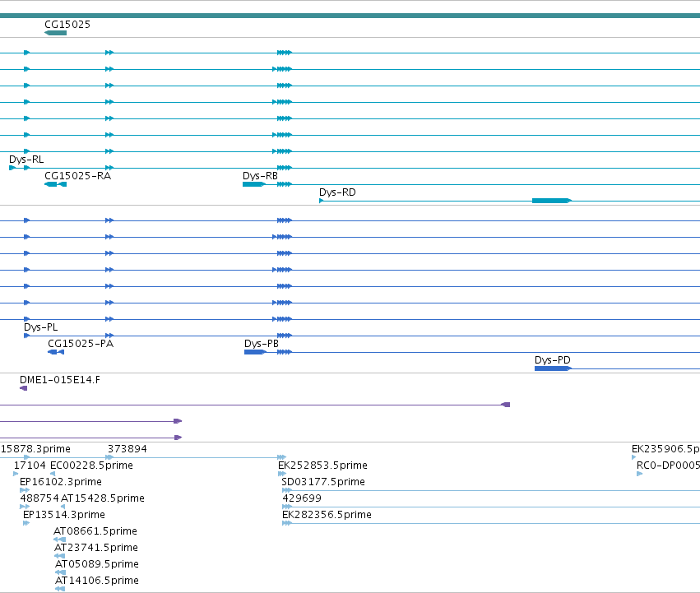
Task: Select the arrow glyph under RC0-DP0005
Action: [640, 474]
